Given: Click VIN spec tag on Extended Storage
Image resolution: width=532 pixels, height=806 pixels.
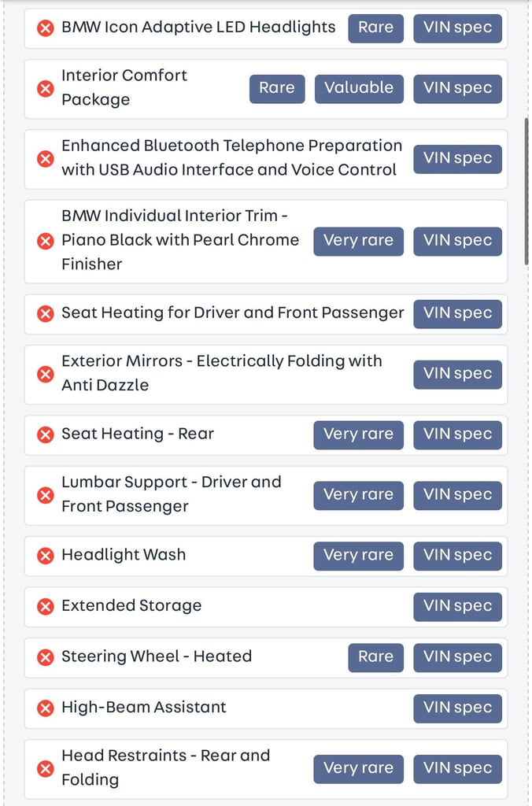Looking at the screenshot, I should 457,606.
